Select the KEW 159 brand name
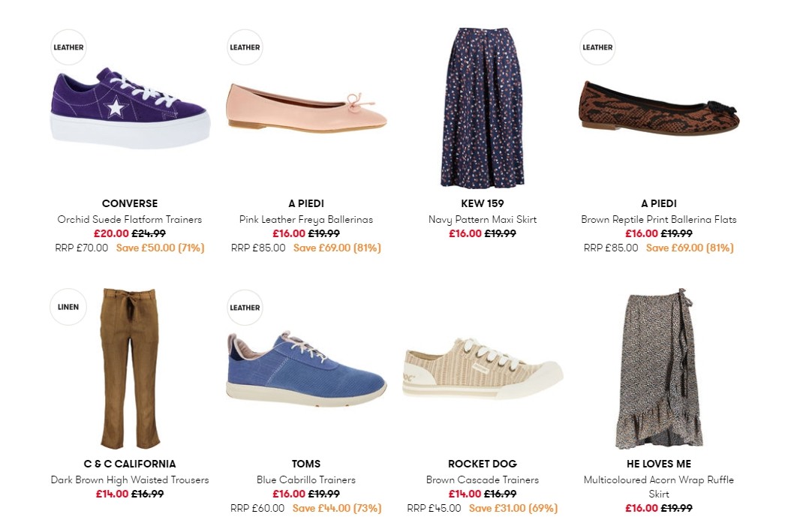809x532 pixels. 482,203
